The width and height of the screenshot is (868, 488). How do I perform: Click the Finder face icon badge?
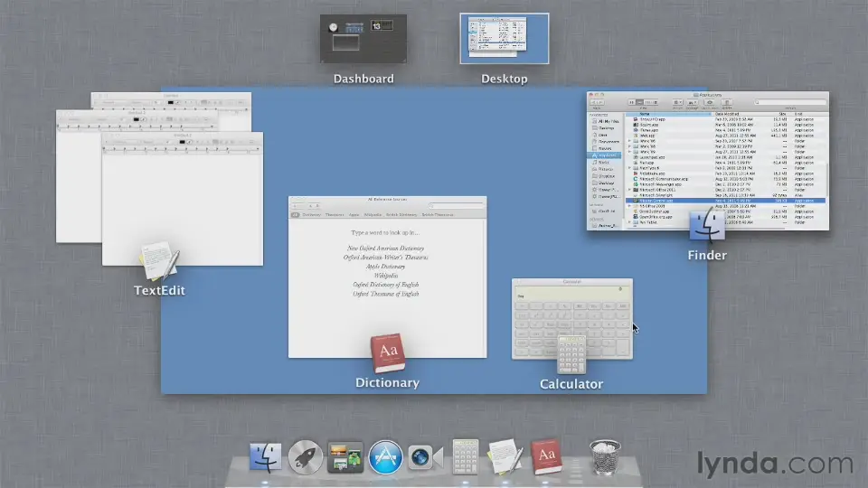pyautogui.click(x=707, y=226)
